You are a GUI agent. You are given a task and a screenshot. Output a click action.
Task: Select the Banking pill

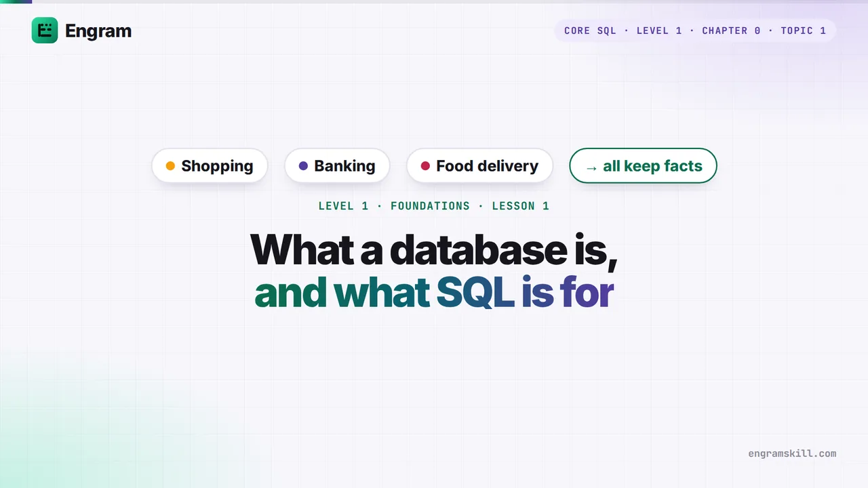pos(337,166)
